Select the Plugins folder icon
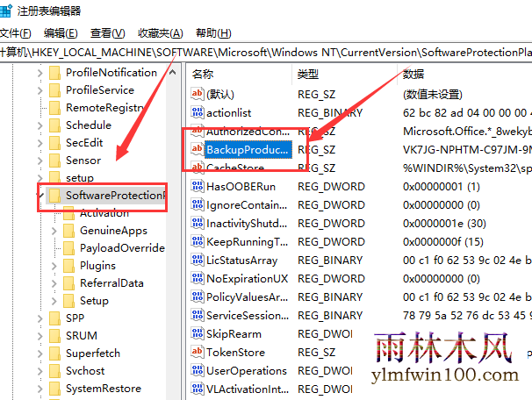Image resolution: width=532 pixels, height=400 pixels. point(68,266)
